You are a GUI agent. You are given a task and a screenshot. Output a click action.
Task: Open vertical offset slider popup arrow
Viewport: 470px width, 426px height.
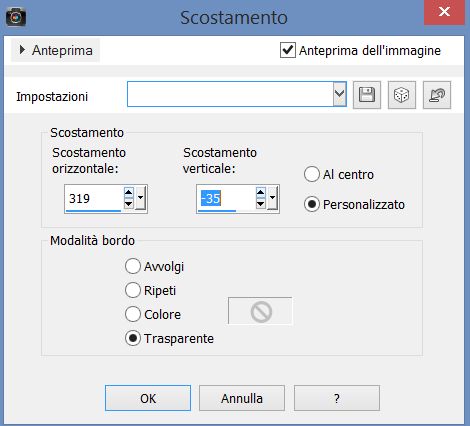272,198
